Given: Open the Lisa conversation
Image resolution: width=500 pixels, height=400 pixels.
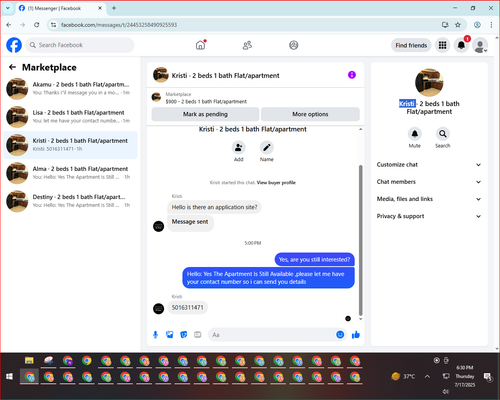Looking at the screenshot, I should [x=70, y=117].
